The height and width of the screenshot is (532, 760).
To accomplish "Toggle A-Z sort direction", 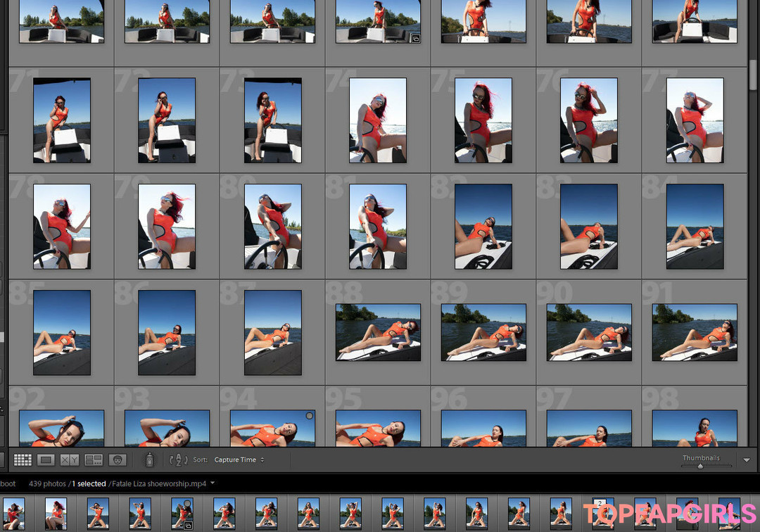I will pos(178,460).
